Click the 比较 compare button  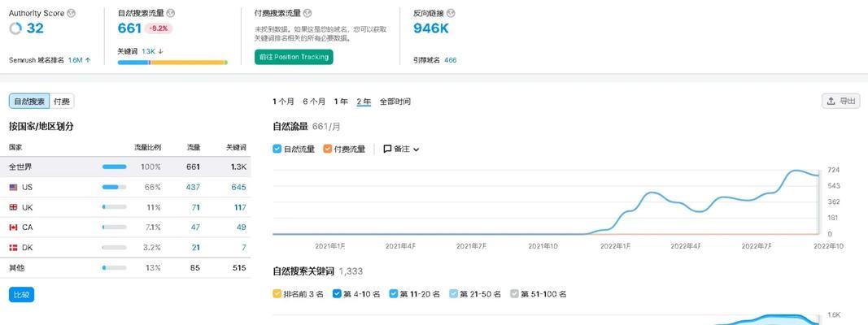[22, 295]
